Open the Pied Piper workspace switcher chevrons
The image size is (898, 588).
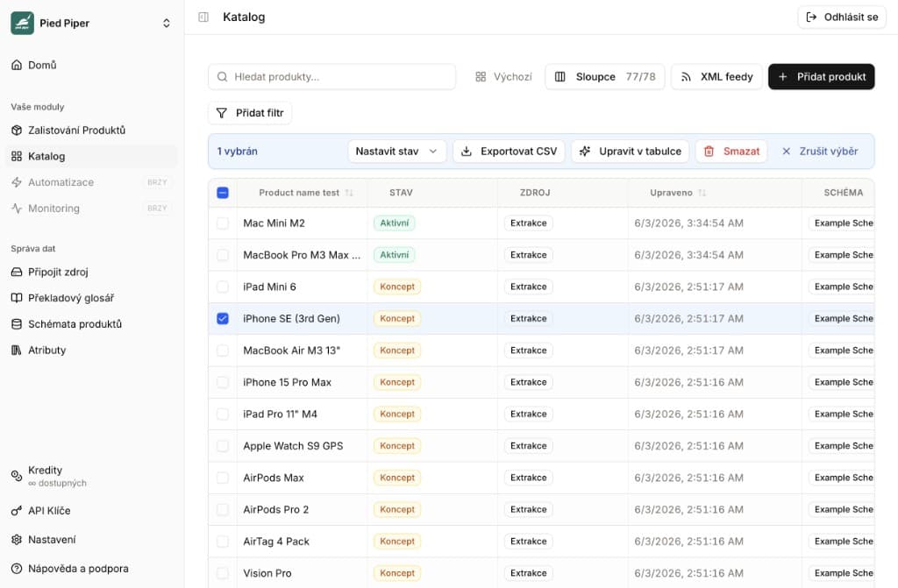pyautogui.click(x=166, y=23)
